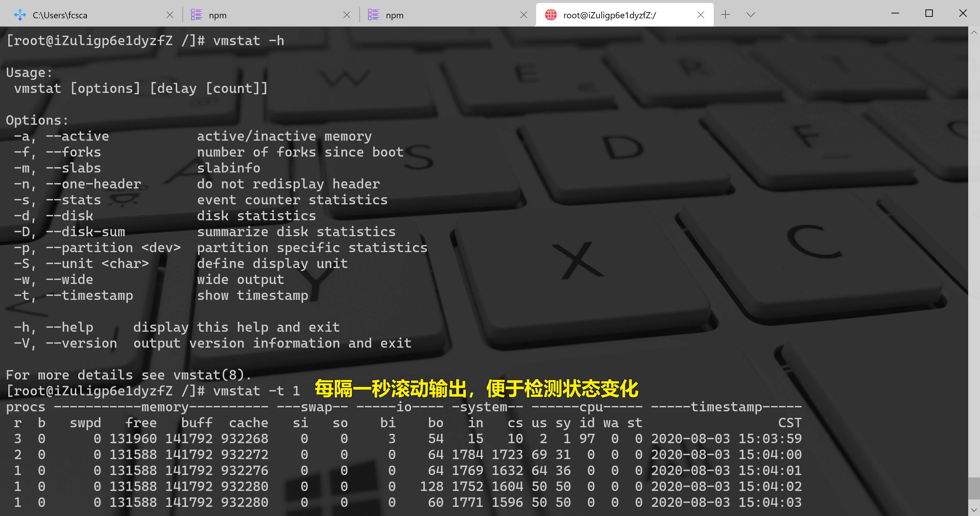The height and width of the screenshot is (516, 980).
Task: Close the C:\Users\fcsca tab
Action: (x=170, y=15)
